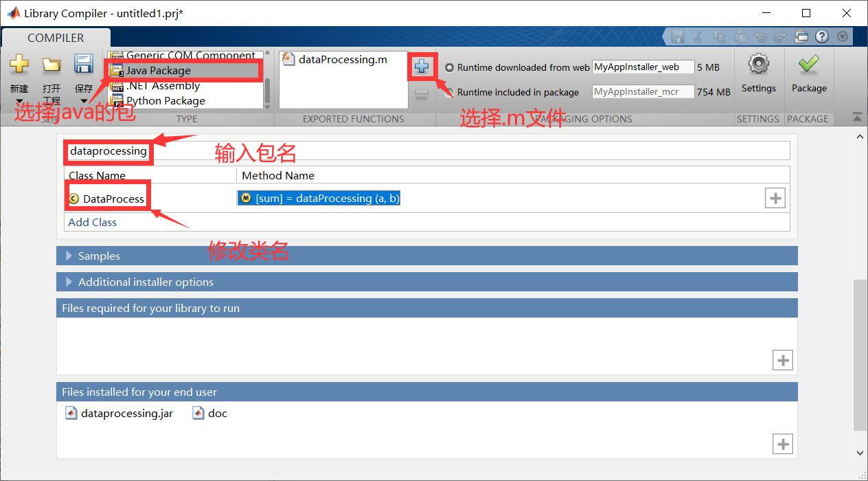
Task: Add end-user installed file plus button
Action: pos(783,444)
